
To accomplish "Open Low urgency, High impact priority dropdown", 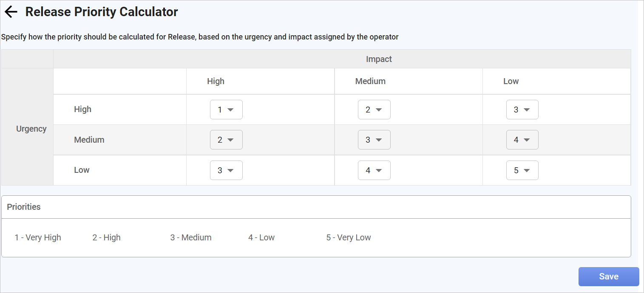I will coord(226,170).
